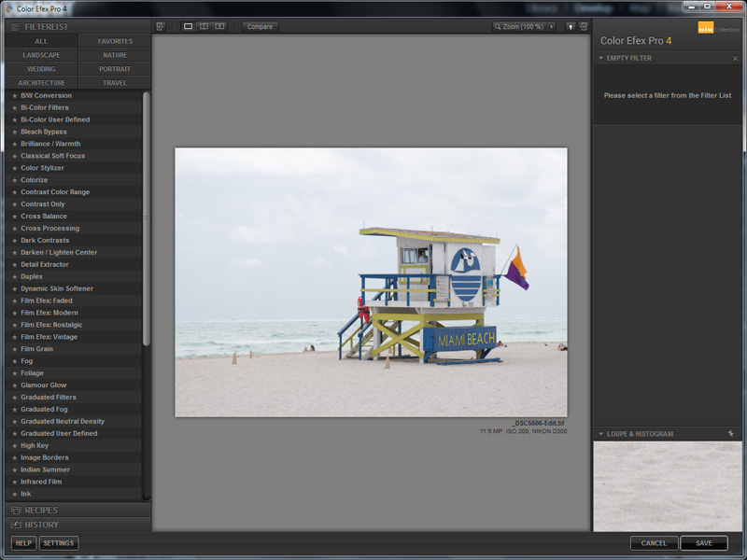Mark Classical Soft Focus as favorite
The width and height of the screenshot is (747, 560).
pyautogui.click(x=15, y=156)
